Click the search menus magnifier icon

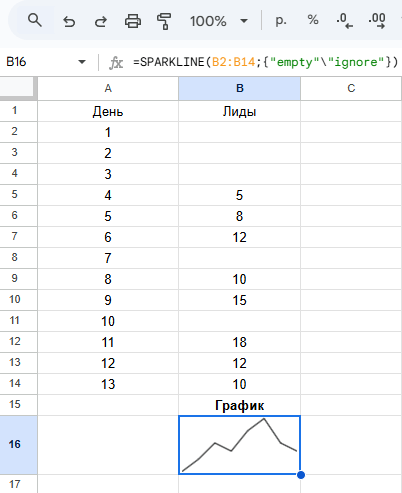(x=35, y=21)
